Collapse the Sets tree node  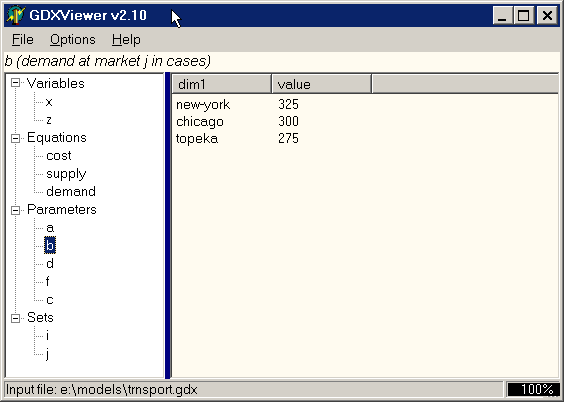click(x=15, y=318)
